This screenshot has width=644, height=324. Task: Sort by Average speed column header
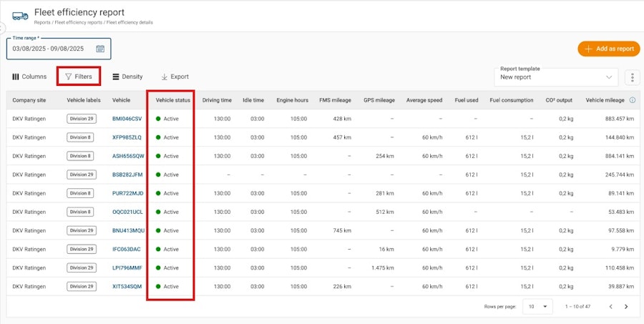[x=424, y=100]
